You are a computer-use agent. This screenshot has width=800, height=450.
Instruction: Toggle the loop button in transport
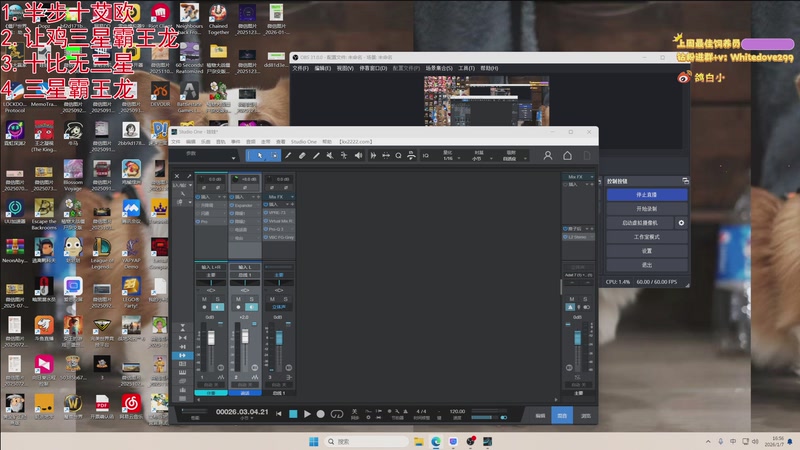pos(336,413)
